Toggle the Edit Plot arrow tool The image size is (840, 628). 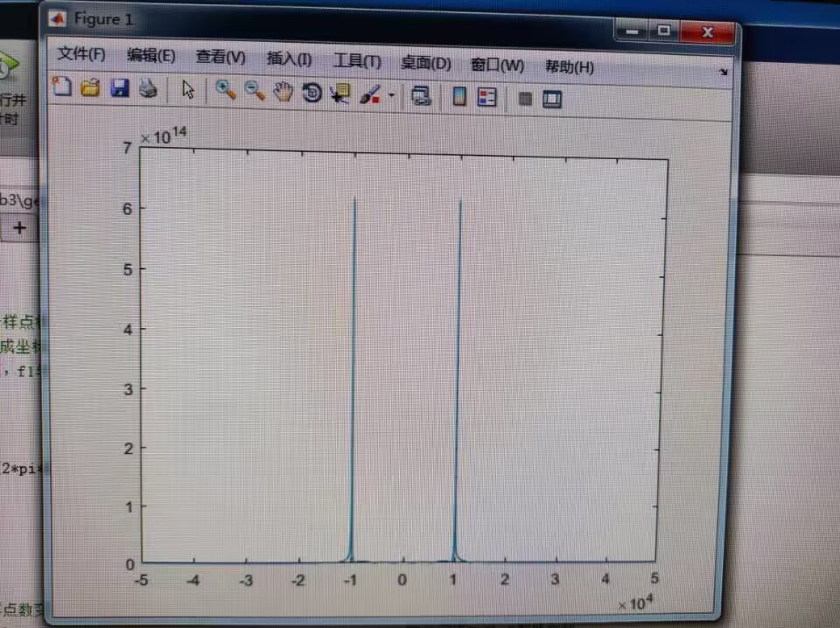[188, 89]
